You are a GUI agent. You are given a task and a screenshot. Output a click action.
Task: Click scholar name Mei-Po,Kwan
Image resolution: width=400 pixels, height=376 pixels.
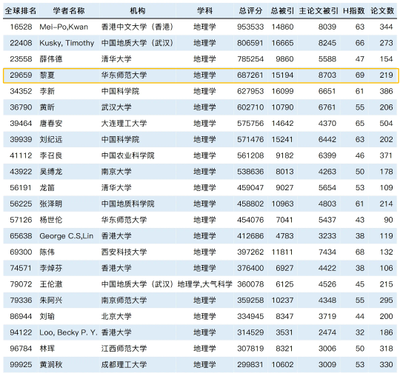64,27
